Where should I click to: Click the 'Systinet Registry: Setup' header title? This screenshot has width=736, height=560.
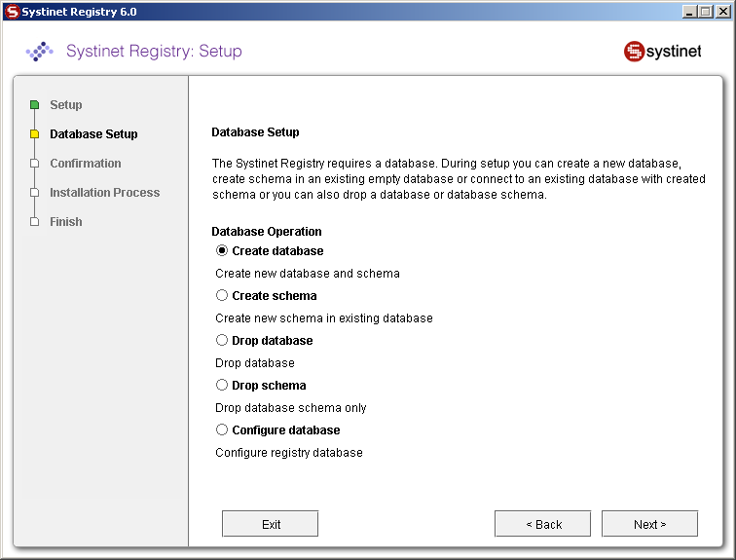154,51
